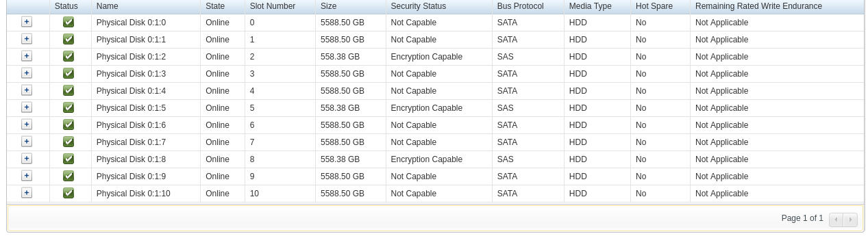Click slot number 10 cell

pos(254,194)
